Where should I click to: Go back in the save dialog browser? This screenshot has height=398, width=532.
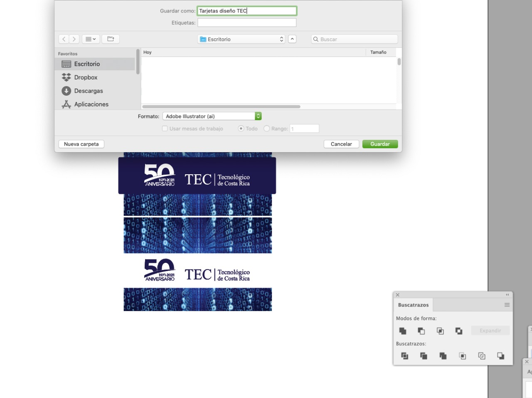click(64, 39)
